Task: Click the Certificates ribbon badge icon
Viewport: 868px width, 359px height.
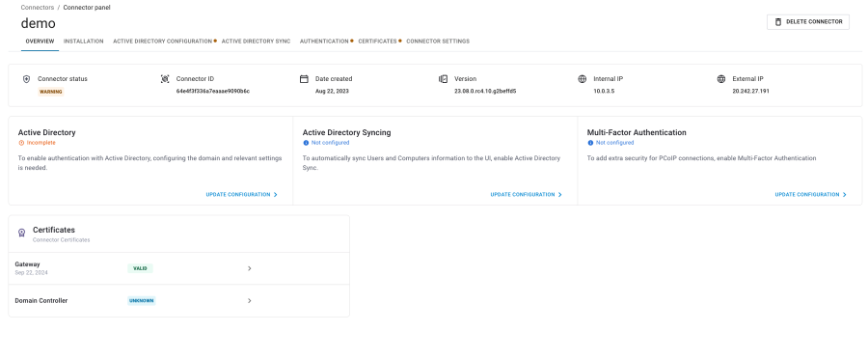Action: point(21,233)
